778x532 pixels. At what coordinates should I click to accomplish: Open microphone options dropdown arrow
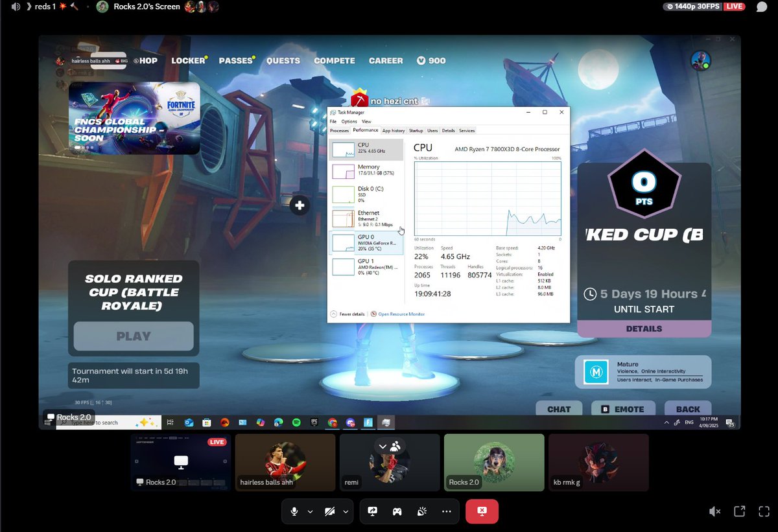(x=310, y=511)
